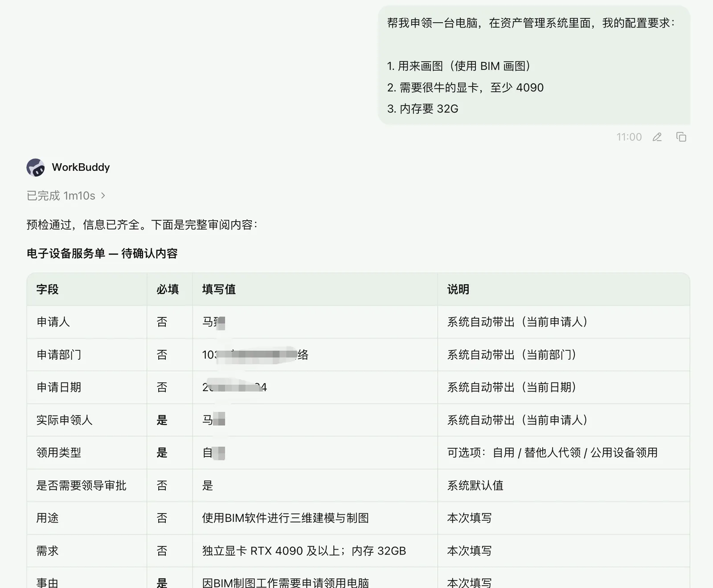Click the 11:00 message timestamp

pyautogui.click(x=629, y=137)
